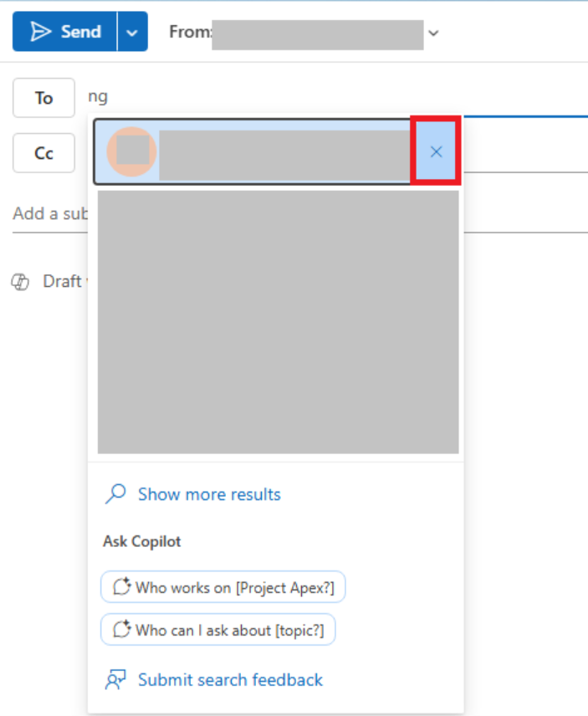Viewport: 588px width, 716px height.
Task: Click the Copilot Draft icon
Action: pyautogui.click(x=20, y=282)
